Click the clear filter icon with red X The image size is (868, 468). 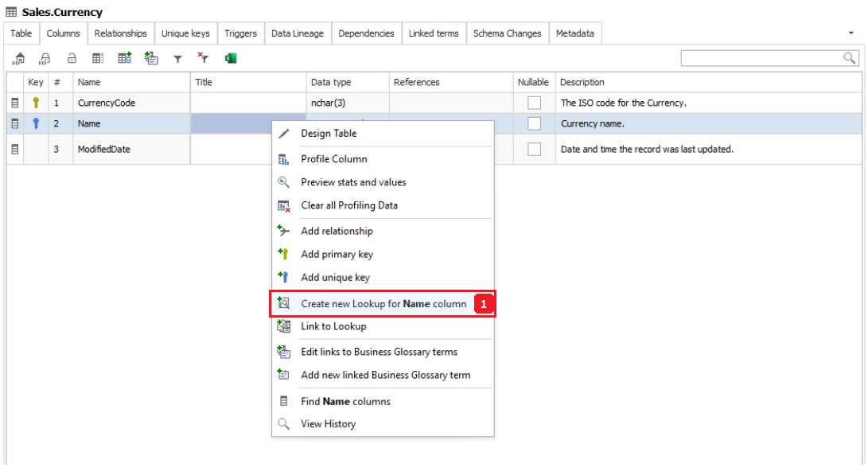[x=203, y=58]
